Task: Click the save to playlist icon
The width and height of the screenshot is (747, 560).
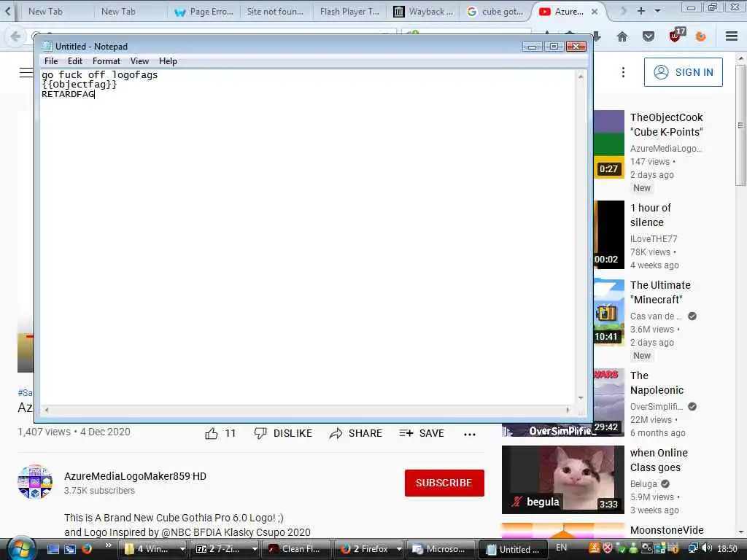Action: [x=406, y=433]
